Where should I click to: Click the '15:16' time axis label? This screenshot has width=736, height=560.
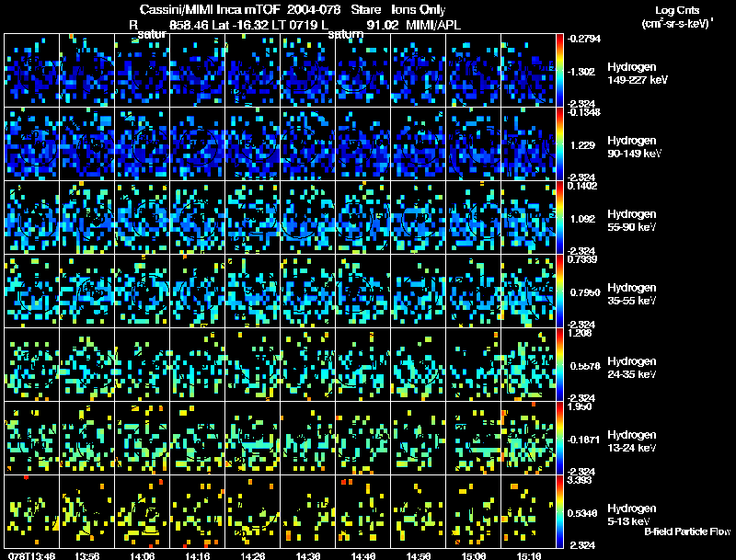click(528, 555)
